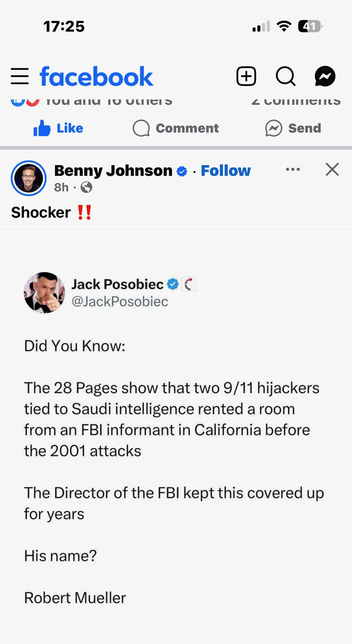Screen dimensions: 352x644
Task: Open post options three-dot menu
Action: coord(293,169)
